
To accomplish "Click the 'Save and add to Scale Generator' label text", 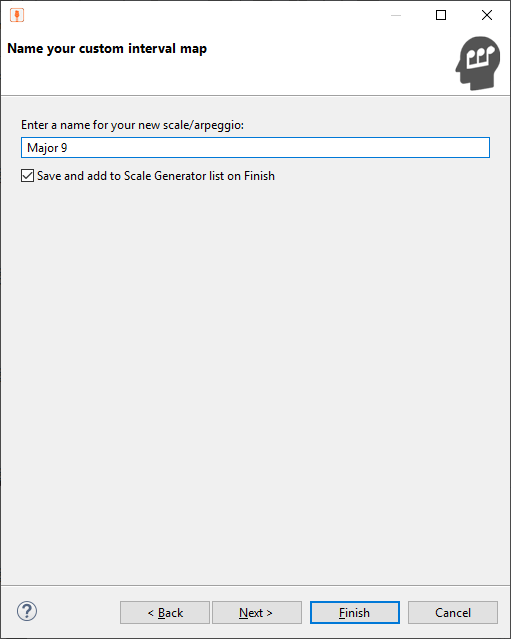I will 156,176.
